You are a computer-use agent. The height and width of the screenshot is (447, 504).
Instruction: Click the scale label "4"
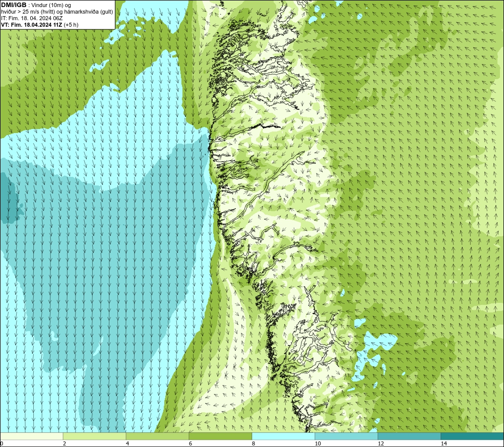click(128, 443)
